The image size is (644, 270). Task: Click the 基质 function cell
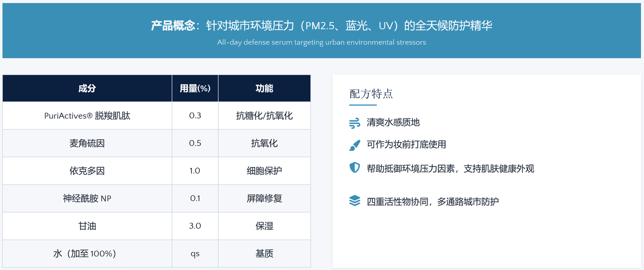pos(264,253)
